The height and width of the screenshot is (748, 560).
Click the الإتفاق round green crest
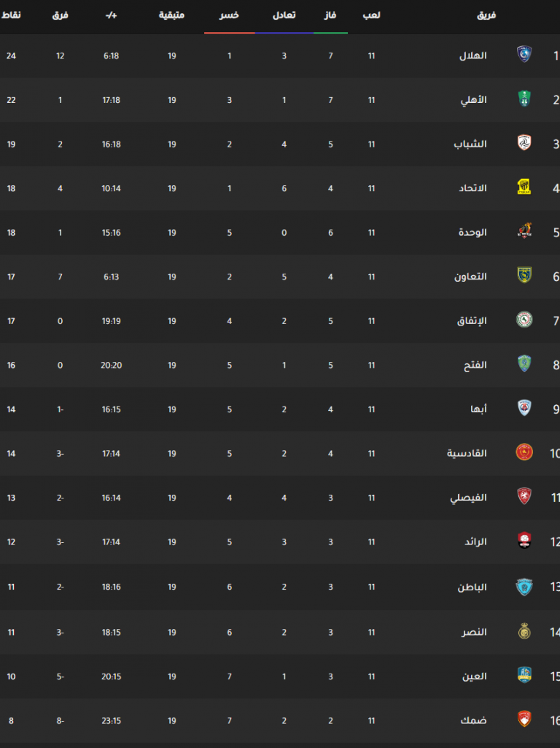(524, 320)
